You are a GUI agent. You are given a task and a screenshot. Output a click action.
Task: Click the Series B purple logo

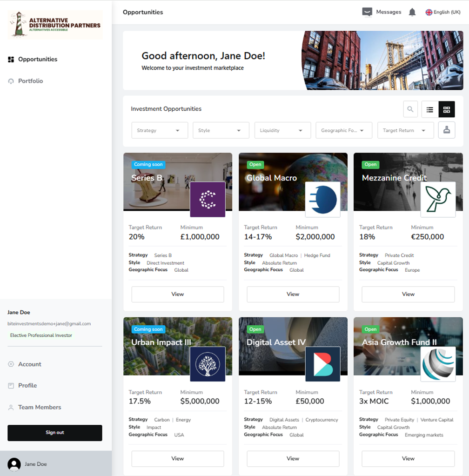(x=208, y=200)
